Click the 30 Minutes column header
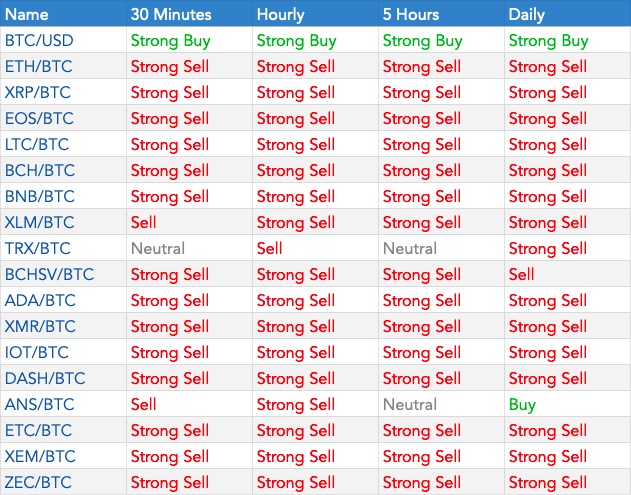Image resolution: width=631 pixels, height=495 pixels. 172,15
